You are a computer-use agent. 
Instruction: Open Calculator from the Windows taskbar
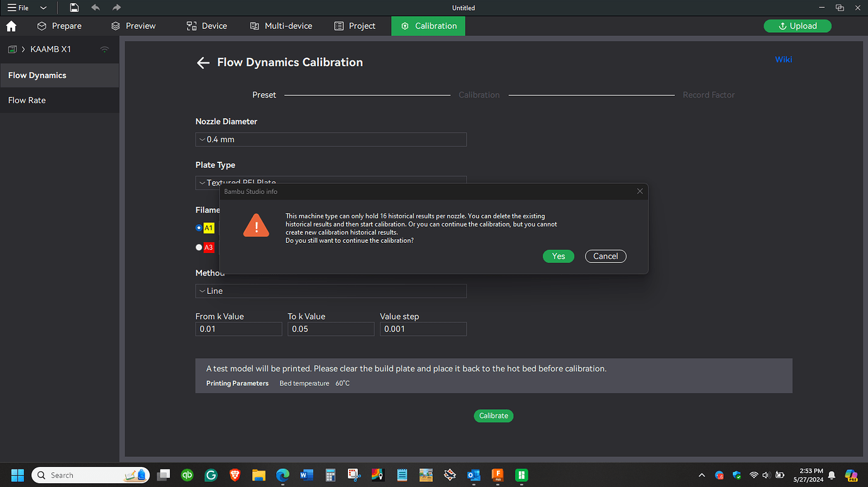pos(330,475)
